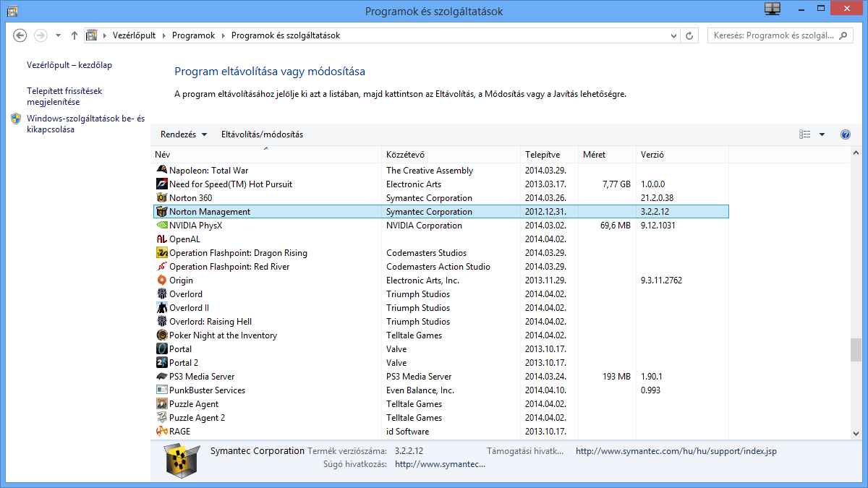Open the help question mark icon
The height and width of the screenshot is (488, 868).
pyautogui.click(x=846, y=134)
